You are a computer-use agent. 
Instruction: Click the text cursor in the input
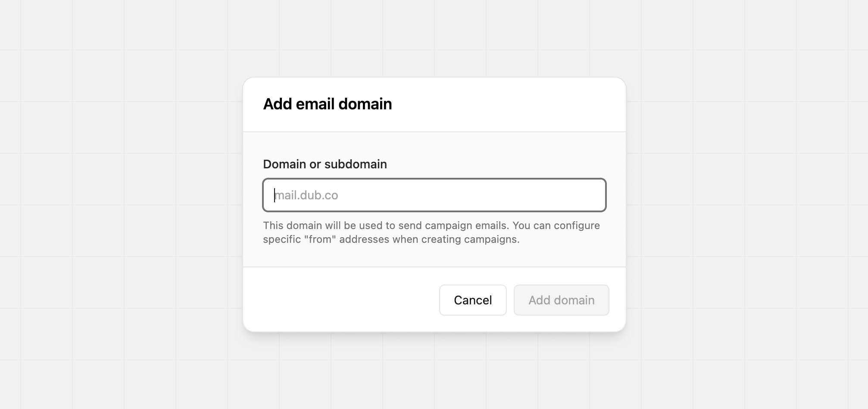click(275, 195)
